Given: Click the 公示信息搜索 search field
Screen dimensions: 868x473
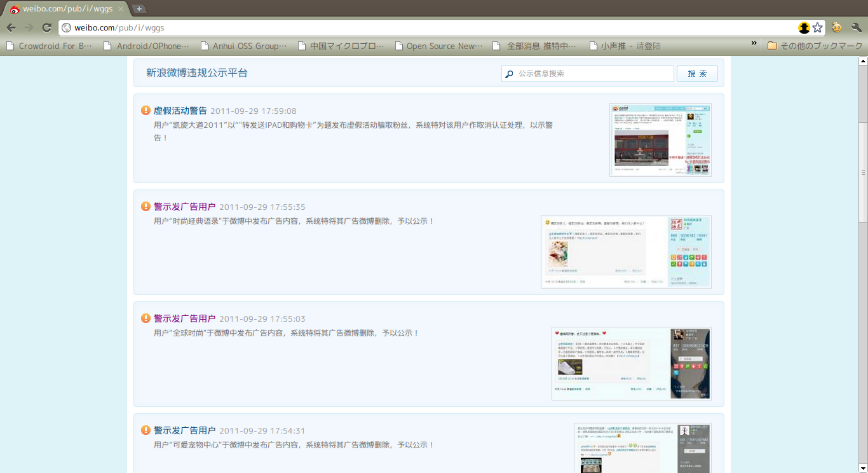Looking at the screenshot, I should 587,74.
